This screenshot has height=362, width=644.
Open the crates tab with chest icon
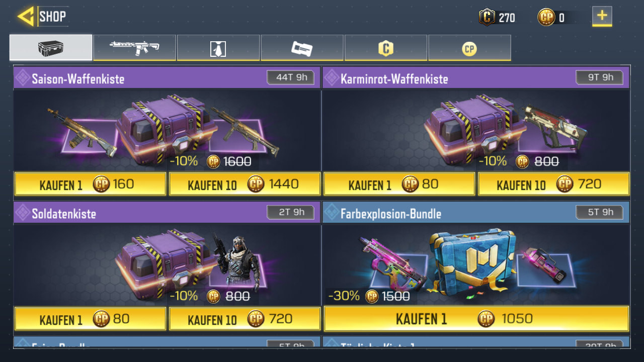[51, 48]
